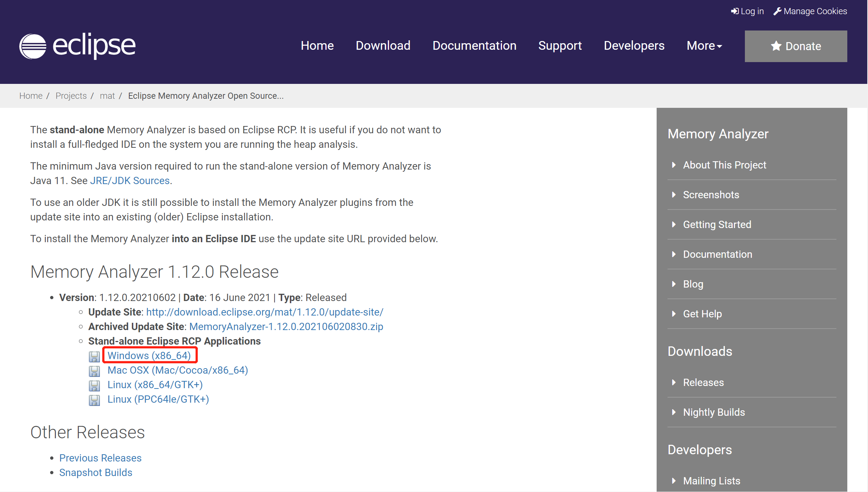Click the arrow beside Getting Started

[x=674, y=224]
